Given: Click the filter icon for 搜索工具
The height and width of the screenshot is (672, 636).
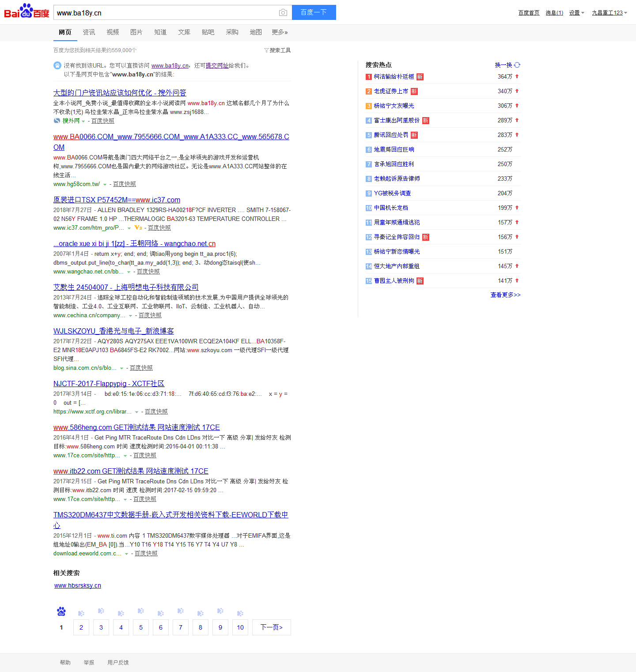Looking at the screenshot, I should click(x=266, y=50).
